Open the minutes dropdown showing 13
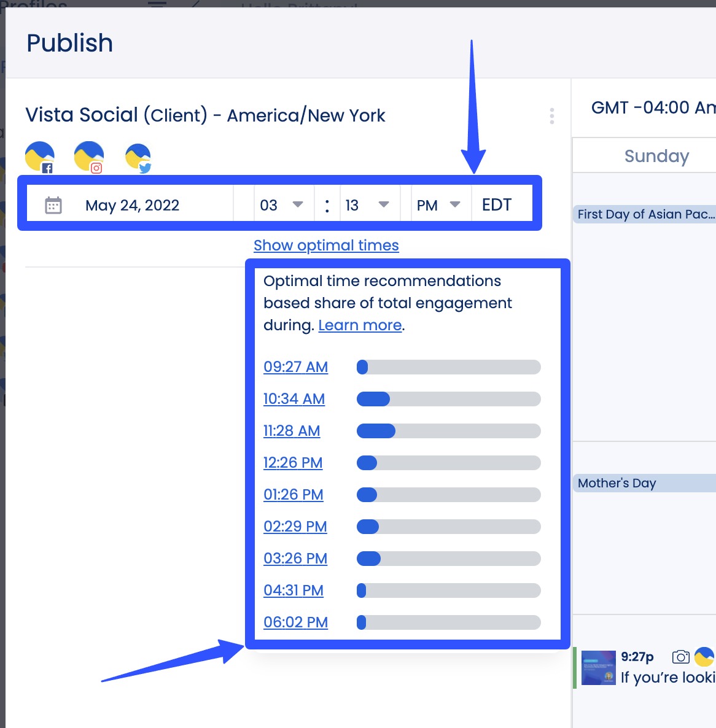716x728 pixels. (367, 205)
